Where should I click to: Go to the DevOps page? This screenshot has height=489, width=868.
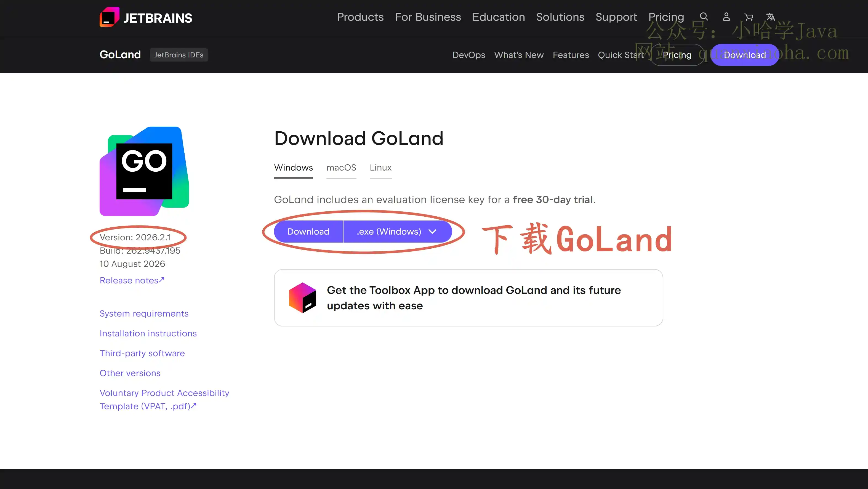coord(468,55)
